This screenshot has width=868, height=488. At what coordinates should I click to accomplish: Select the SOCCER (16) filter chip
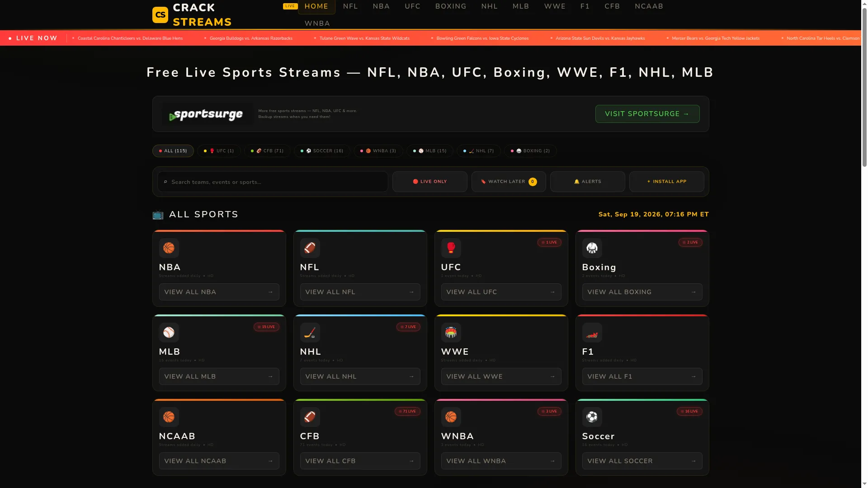pos(322,151)
